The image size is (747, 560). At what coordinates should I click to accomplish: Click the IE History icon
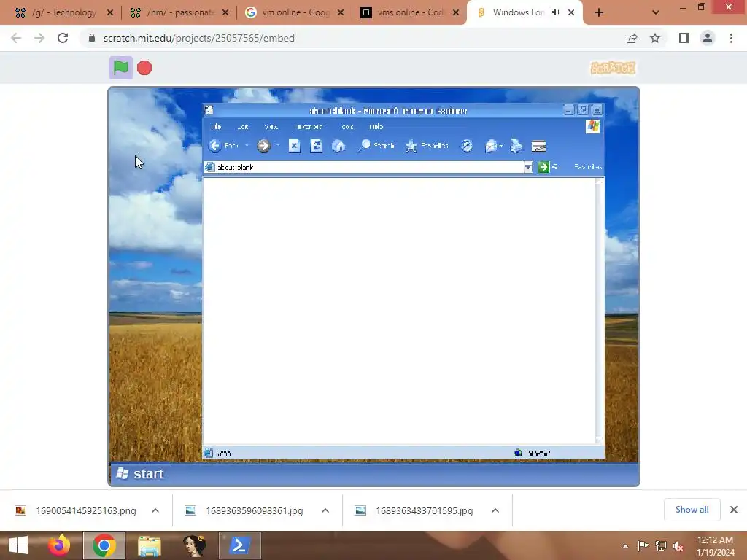(x=466, y=146)
